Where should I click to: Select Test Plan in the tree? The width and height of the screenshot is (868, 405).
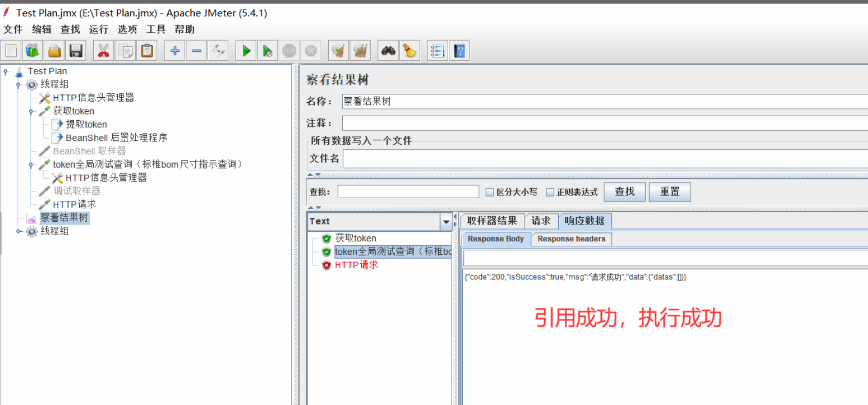[x=47, y=71]
